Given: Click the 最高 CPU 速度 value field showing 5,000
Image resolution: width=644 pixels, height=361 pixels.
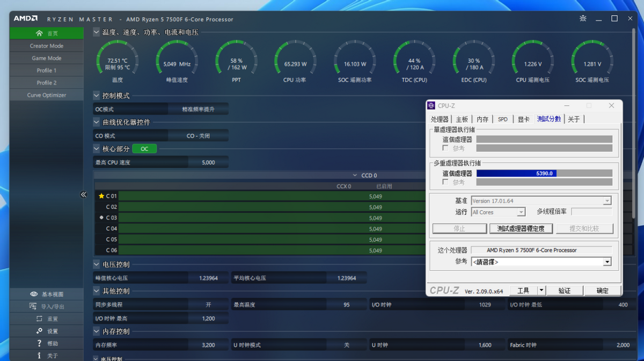Looking at the screenshot, I should click(x=208, y=162).
